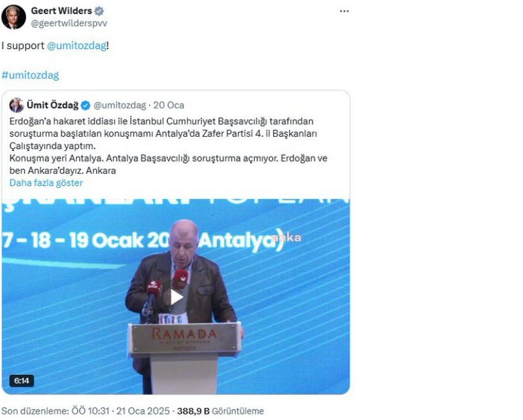Screen dimensions: 523x420
Task: Open the @umitozdag mention link
Action: pyautogui.click(x=76, y=45)
